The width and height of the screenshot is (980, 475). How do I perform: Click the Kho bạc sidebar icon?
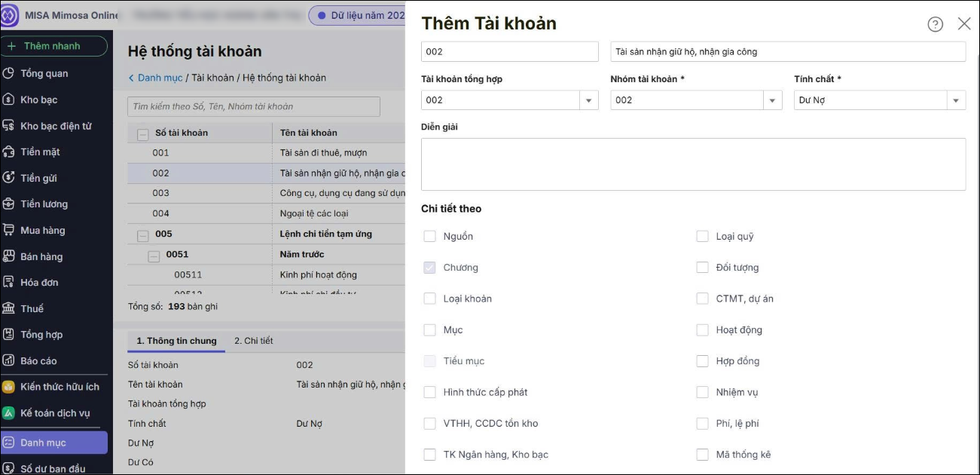tap(9, 100)
